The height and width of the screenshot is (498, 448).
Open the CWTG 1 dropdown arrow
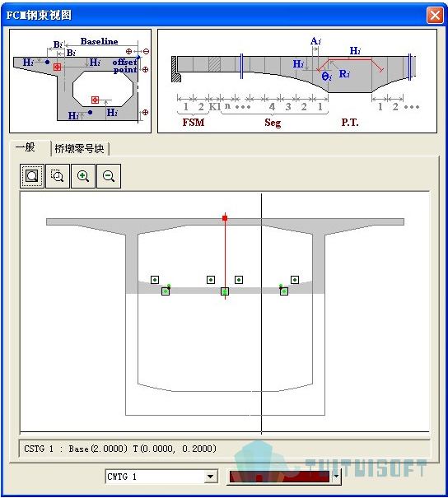pyautogui.click(x=210, y=477)
